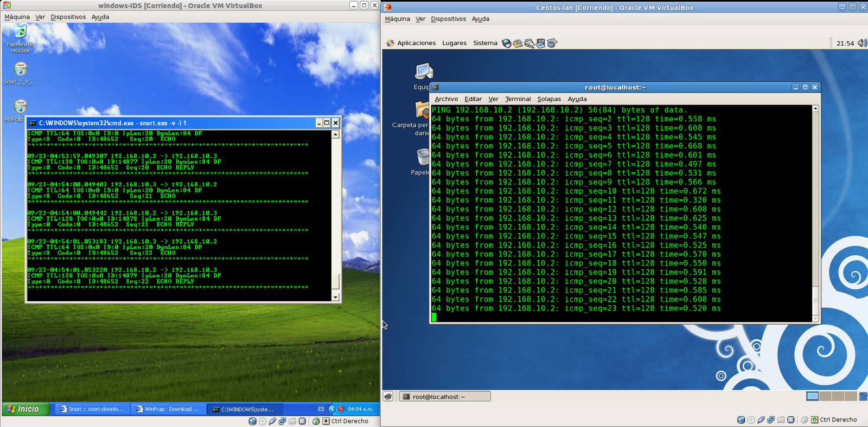Open Ayuda menu in windows-IDS VirtualBox window
The width and height of the screenshot is (868, 427).
click(100, 17)
